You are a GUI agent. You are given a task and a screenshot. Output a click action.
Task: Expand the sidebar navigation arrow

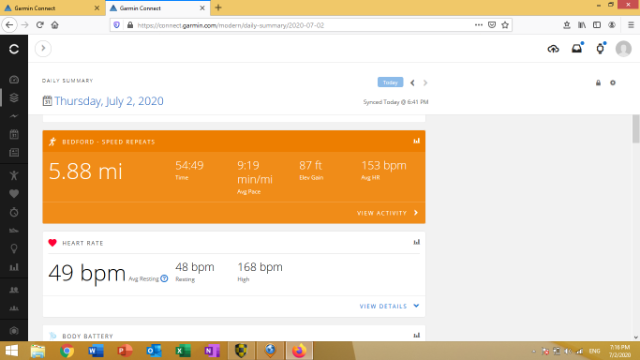click(x=43, y=48)
